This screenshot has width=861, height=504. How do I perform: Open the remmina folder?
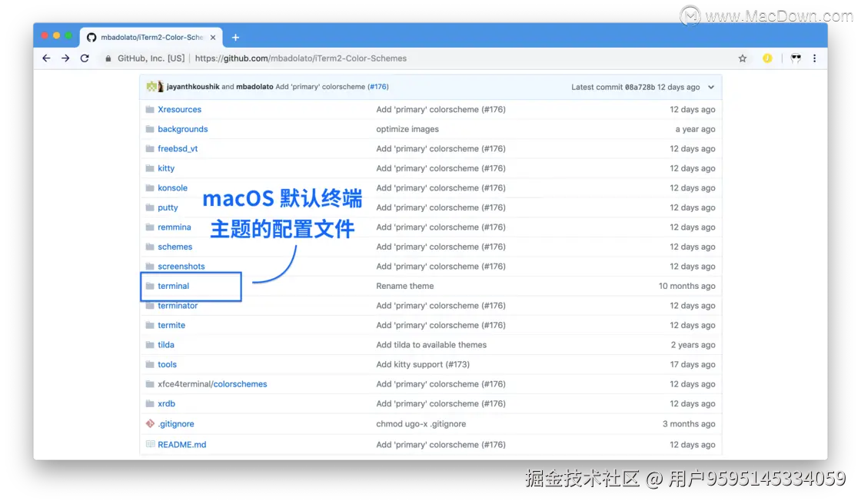(x=174, y=227)
